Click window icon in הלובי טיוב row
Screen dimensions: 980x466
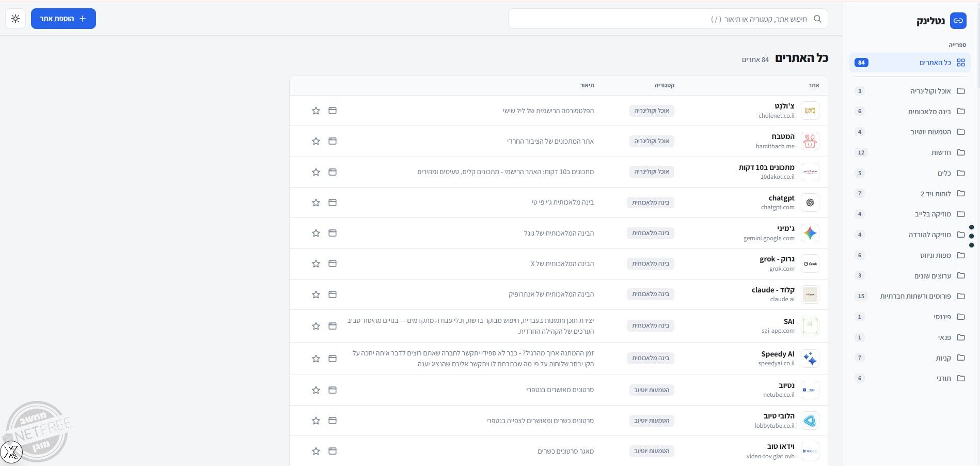[333, 421]
